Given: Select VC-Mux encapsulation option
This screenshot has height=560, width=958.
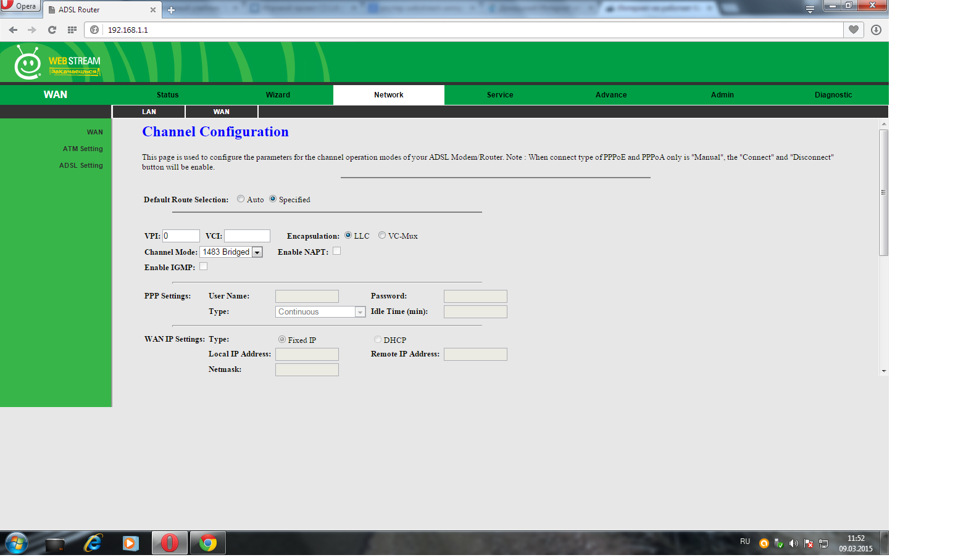Looking at the screenshot, I should click(x=382, y=236).
